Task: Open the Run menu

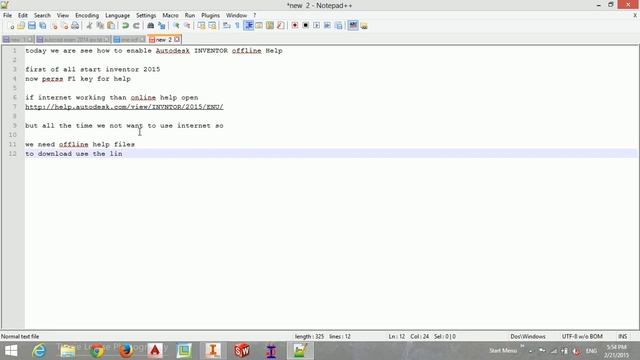Action: [x=190, y=16]
